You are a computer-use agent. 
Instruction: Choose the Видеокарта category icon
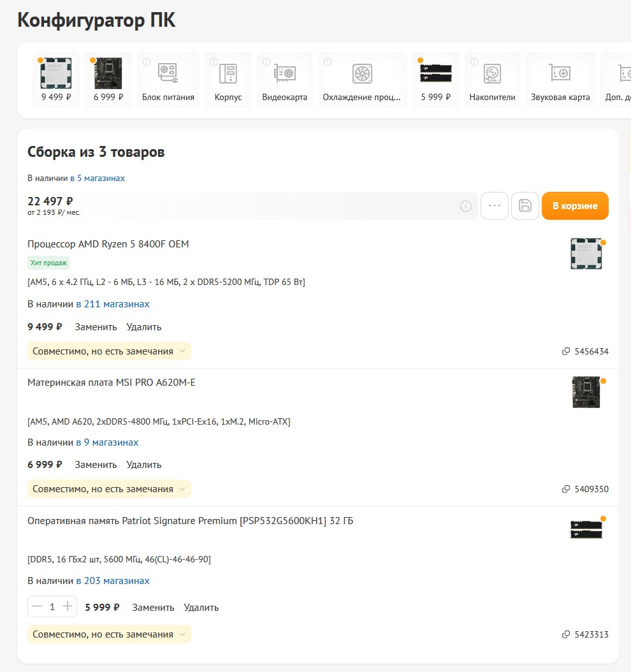(x=284, y=80)
